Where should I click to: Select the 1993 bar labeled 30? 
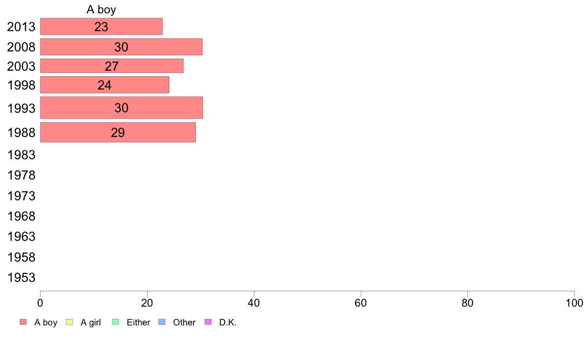(x=121, y=108)
